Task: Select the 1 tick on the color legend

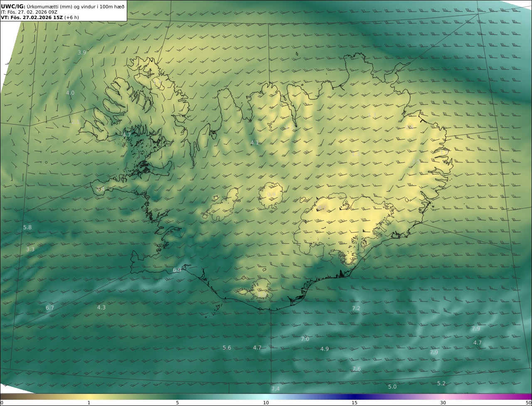Action: coord(89,403)
